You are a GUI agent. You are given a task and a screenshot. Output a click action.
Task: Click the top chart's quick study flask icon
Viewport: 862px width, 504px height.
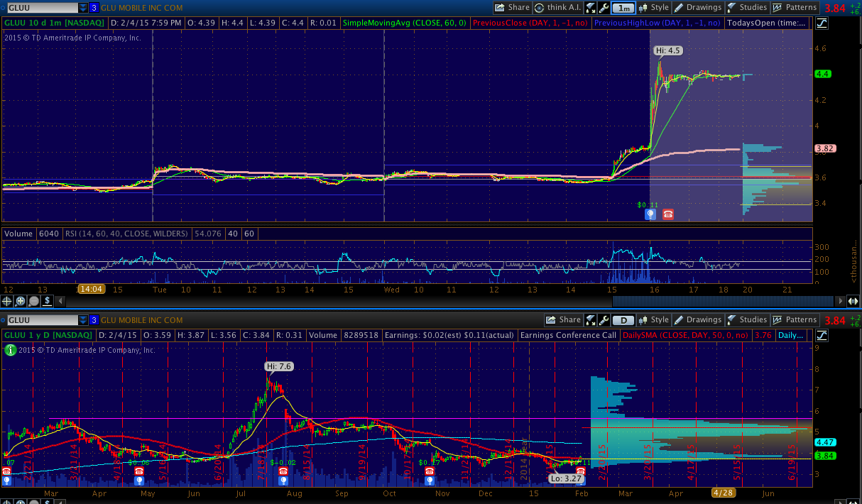591,8
